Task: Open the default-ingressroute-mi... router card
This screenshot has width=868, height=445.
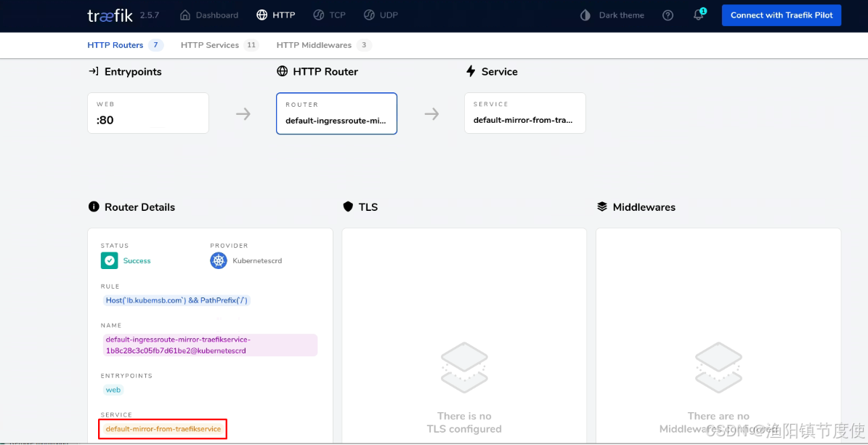Action: pyautogui.click(x=336, y=113)
